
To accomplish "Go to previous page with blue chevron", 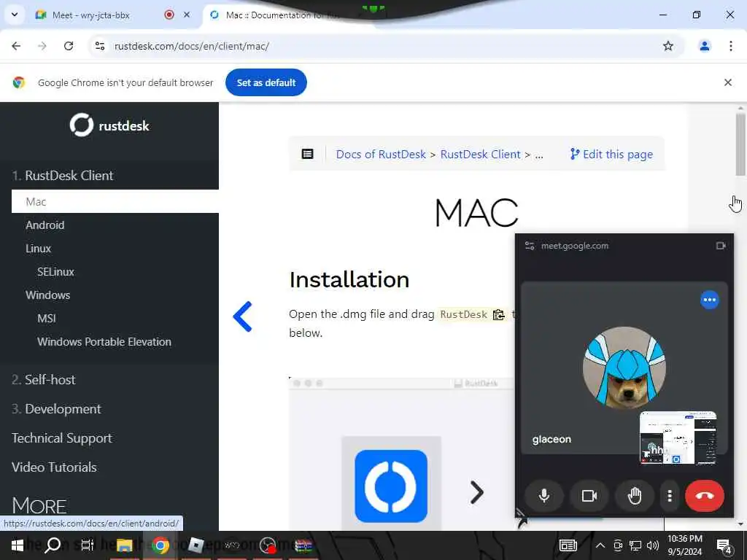I will click(242, 316).
